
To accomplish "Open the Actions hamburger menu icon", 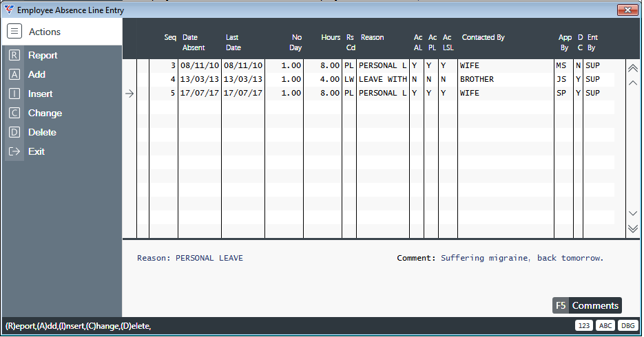I will (x=14, y=31).
